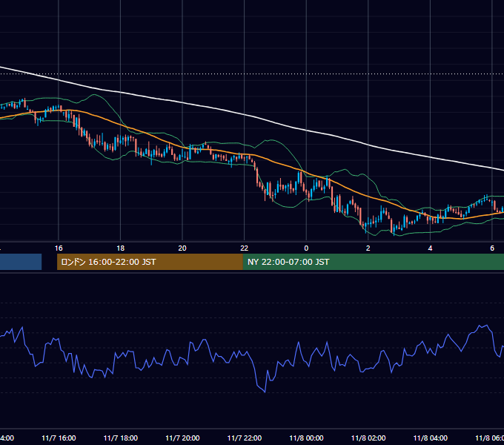Click hour label 22 on price chart axis
Screen dimensions: 504x445
tap(245, 248)
